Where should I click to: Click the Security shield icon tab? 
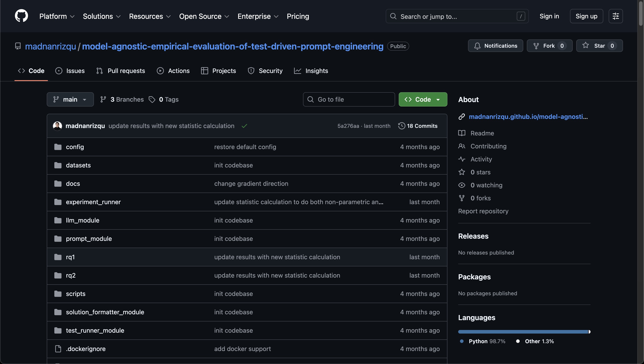coord(251,71)
